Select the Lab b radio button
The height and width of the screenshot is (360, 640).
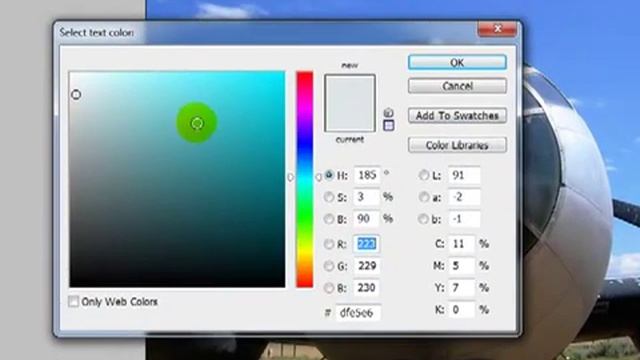click(x=424, y=219)
